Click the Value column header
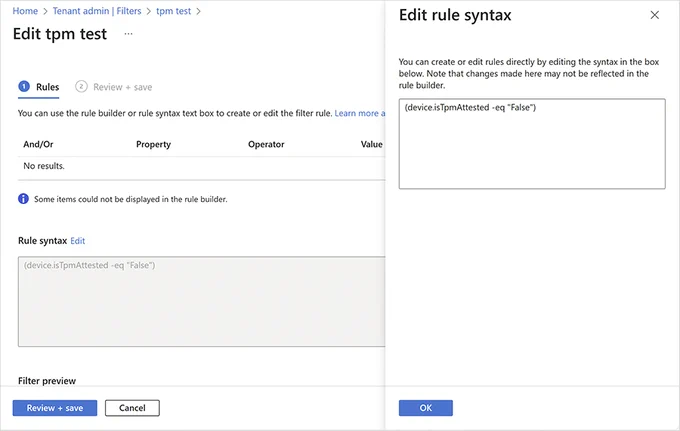Image resolution: width=680 pixels, height=431 pixels. pyautogui.click(x=372, y=144)
